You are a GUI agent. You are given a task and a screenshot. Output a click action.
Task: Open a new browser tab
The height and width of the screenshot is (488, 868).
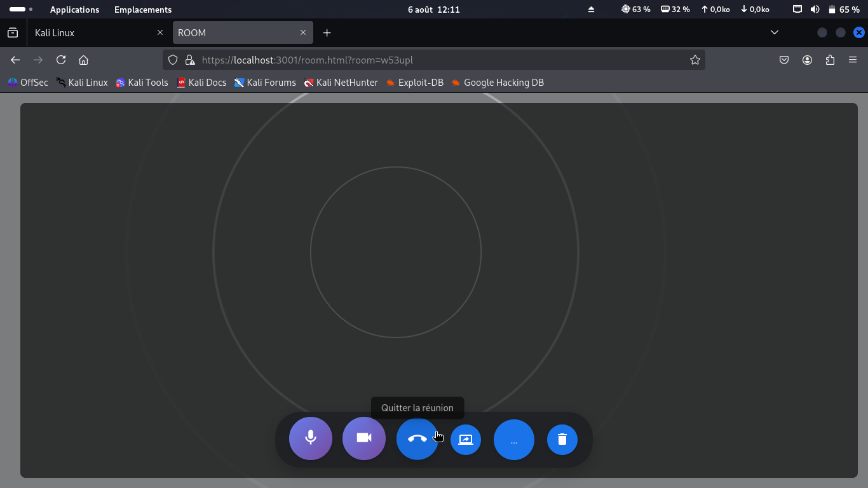327,32
